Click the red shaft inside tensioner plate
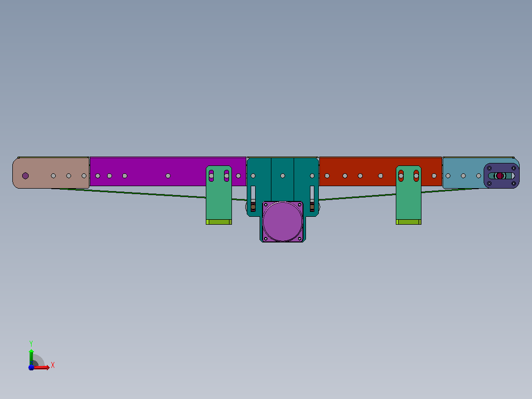This screenshot has width=532, height=399. (x=499, y=176)
